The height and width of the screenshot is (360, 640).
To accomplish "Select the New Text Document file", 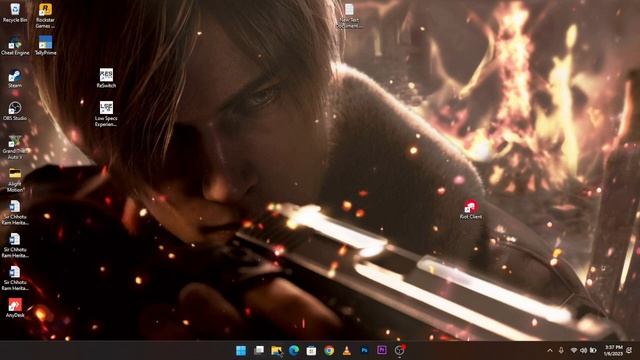I will point(349,16).
